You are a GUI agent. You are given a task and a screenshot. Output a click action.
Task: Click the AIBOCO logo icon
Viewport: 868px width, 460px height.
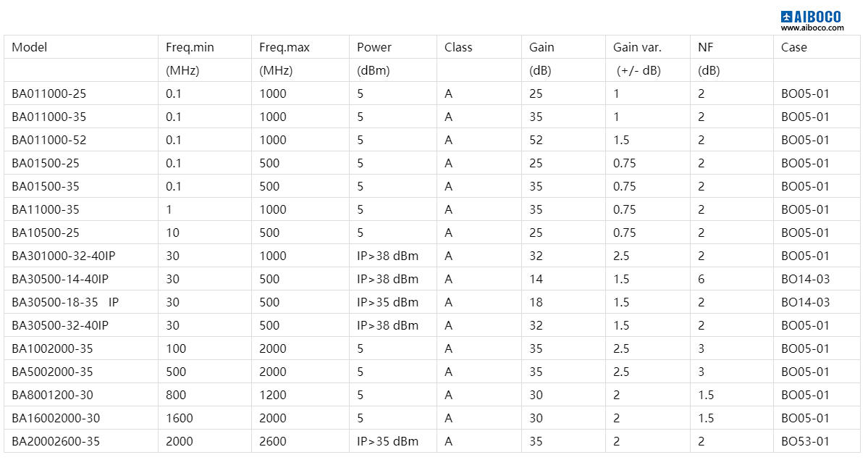[x=788, y=16]
